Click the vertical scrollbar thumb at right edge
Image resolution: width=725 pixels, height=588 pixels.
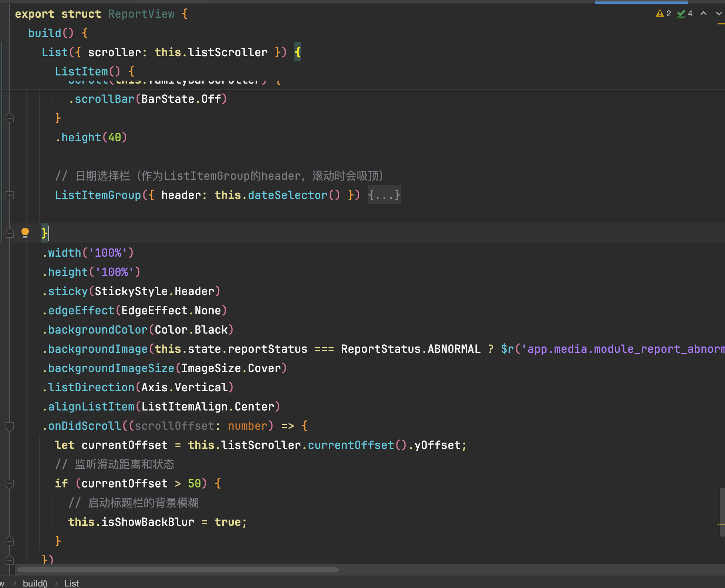coord(722,512)
